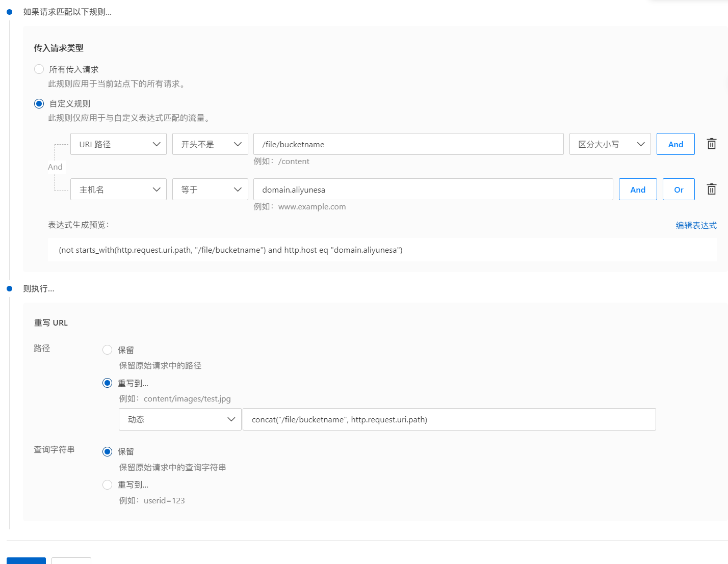Delete the hostname rule row
Viewport: 728px width, 564px height.
(x=711, y=189)
